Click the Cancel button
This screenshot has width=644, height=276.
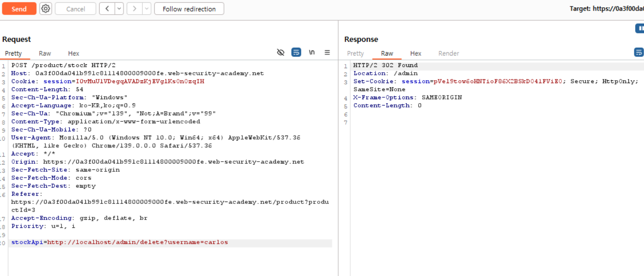(x=75, y=9)
